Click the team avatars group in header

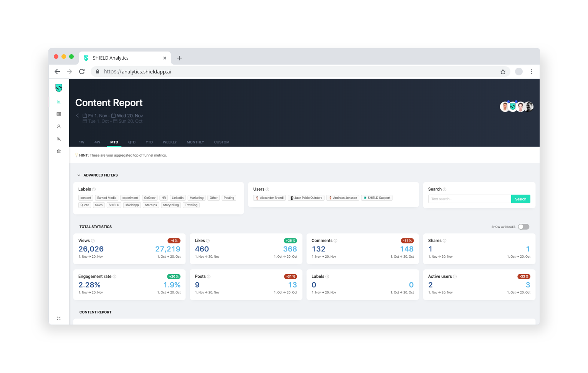tap(517, 107)
